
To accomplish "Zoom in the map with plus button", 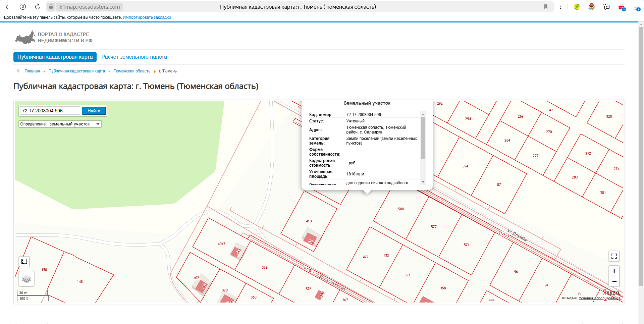I will 614,271.
